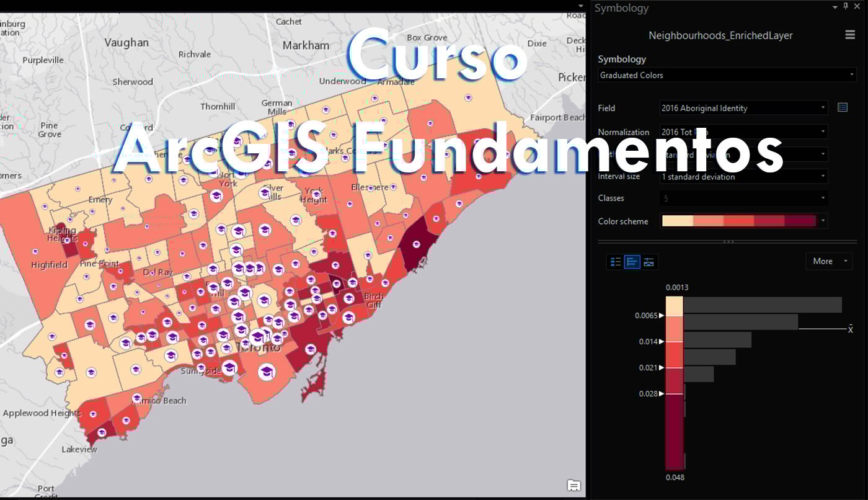Toggle auto-hide pin on Symbology pane
Image resolution: width=868 pixels, height=500 pixels.
845,6
